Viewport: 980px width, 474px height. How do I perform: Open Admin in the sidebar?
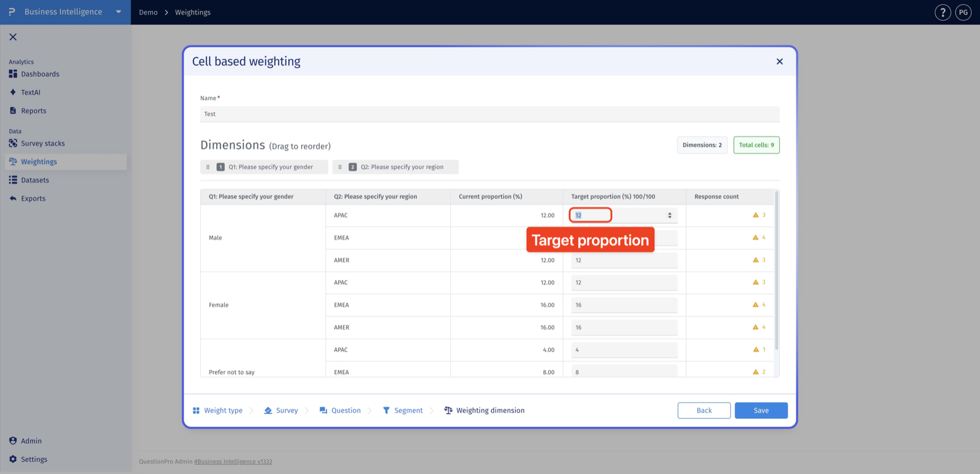click(31, 441)
